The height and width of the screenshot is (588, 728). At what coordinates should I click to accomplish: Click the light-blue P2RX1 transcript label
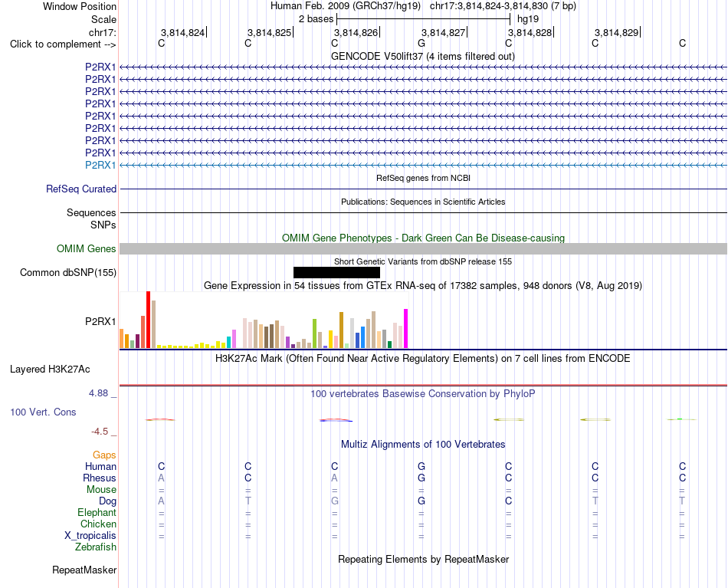[100, 166]
